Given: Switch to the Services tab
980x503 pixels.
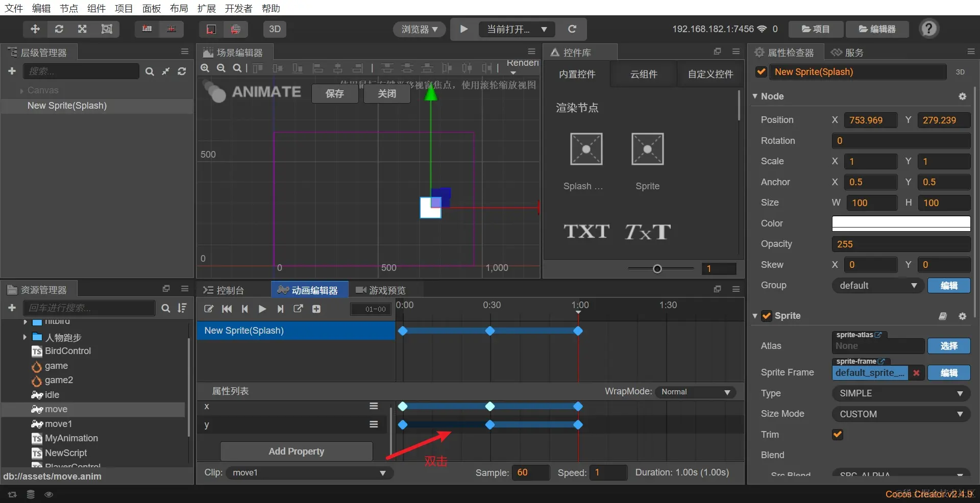Looking at the screenshot, I should tap(847, 53).
